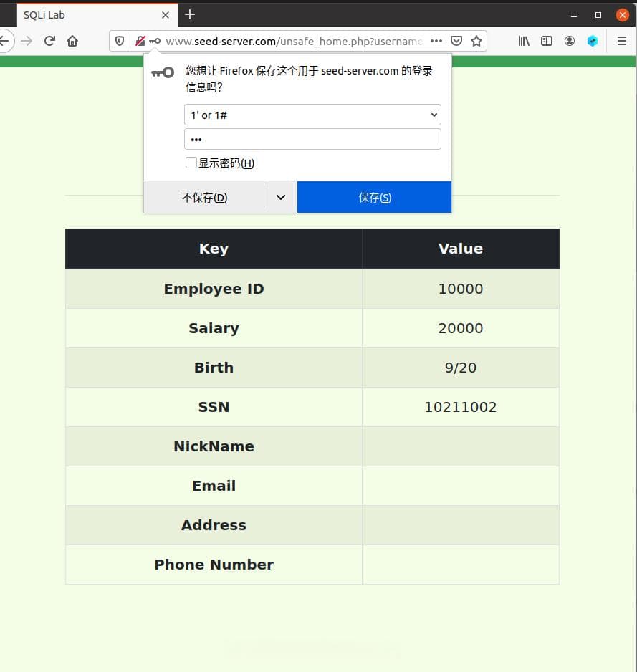
Task: Click the value 10000
Action: pos(461,289)
